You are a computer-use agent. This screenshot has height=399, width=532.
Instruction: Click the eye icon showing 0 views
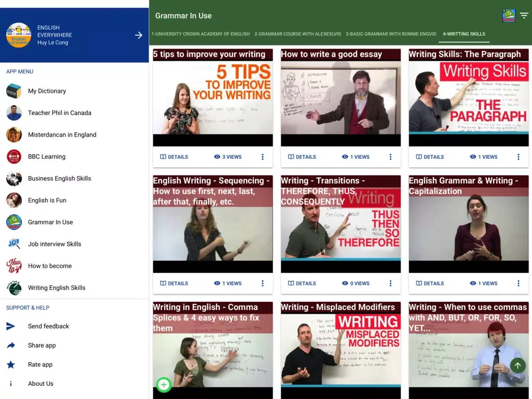pos(345,283)
